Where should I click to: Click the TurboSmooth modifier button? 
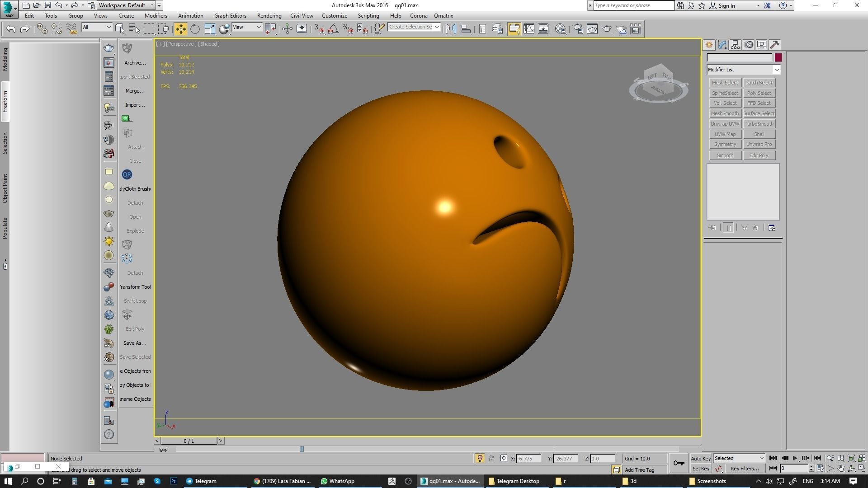pyautogui.click(x=759, y=124)
